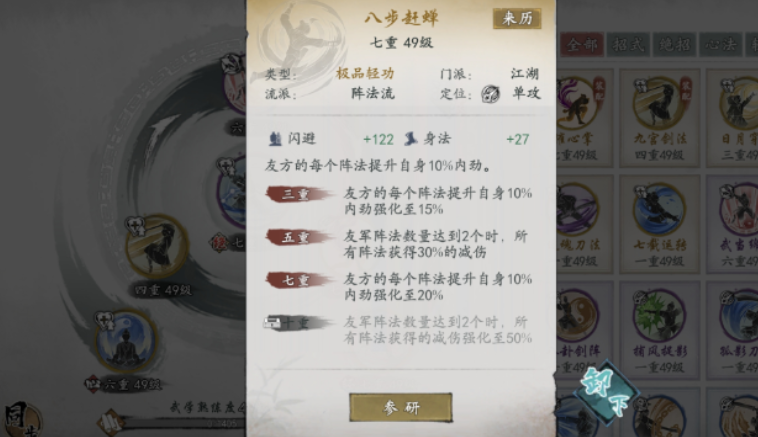Switch to the 招式 filter tab
The width and height of the screenshot is (758, 437).
coord(628,44)
